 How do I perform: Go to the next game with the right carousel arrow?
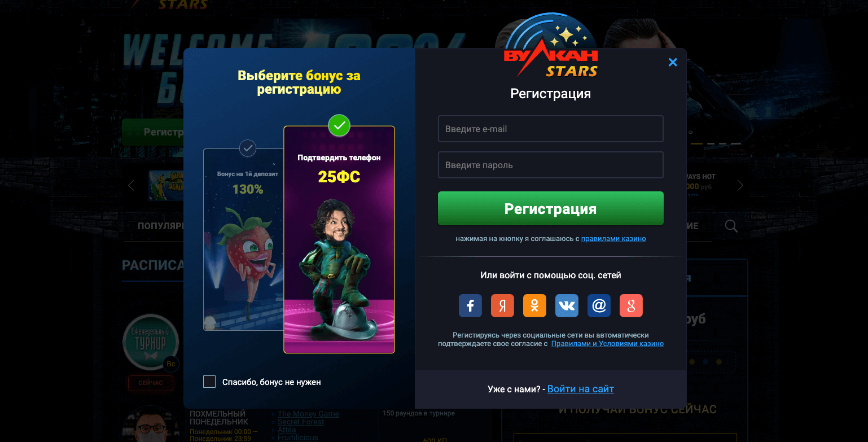(740, 185)
